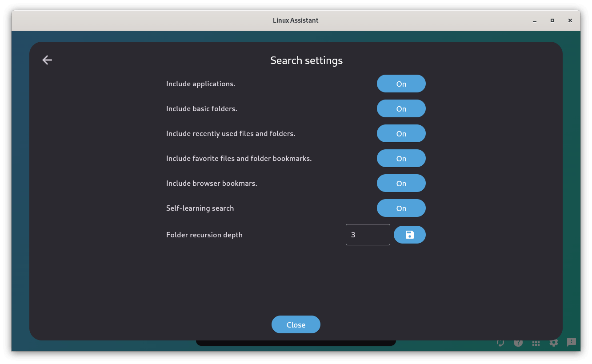Screen dimensions: 592x364
Task: Open the settings gear icon
Action: 553,343
